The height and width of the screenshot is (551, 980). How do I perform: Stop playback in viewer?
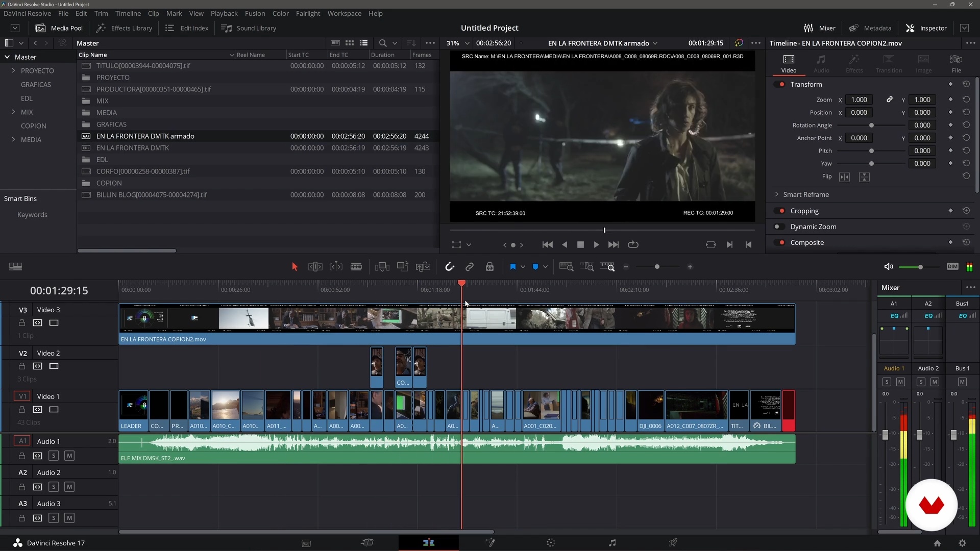[580, 244]
